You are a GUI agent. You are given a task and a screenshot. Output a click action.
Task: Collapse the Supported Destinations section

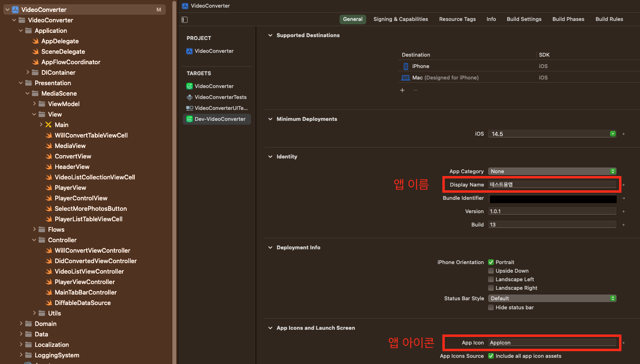pos(270,35)
